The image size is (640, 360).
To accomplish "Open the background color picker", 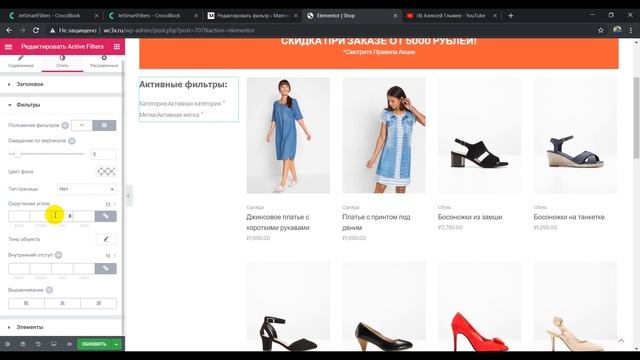I will point(106,172).
